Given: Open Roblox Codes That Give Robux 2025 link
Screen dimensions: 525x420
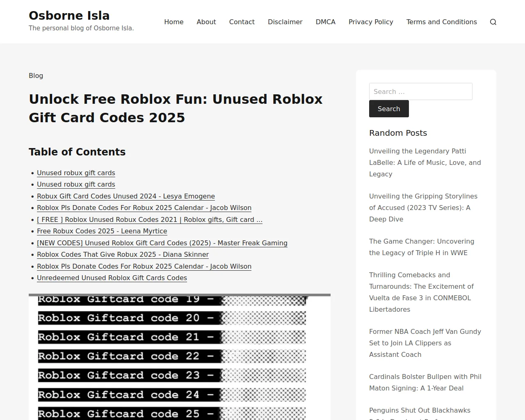Looking at the screenshot, I should click(x=123, y=254).
